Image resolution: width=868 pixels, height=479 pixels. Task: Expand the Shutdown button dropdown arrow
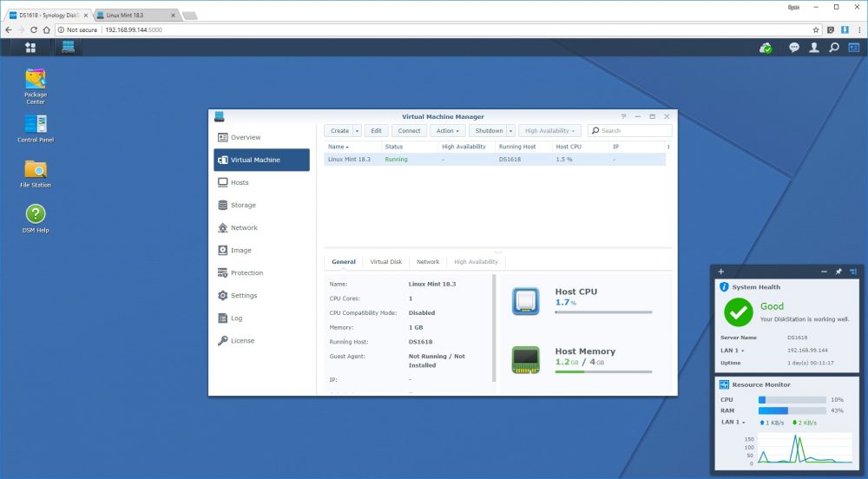pyautogui.click(x=510, y=131)
